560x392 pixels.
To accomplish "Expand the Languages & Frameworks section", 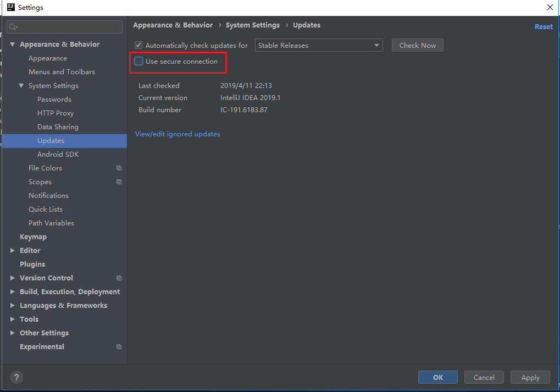I will coord(13,306).
